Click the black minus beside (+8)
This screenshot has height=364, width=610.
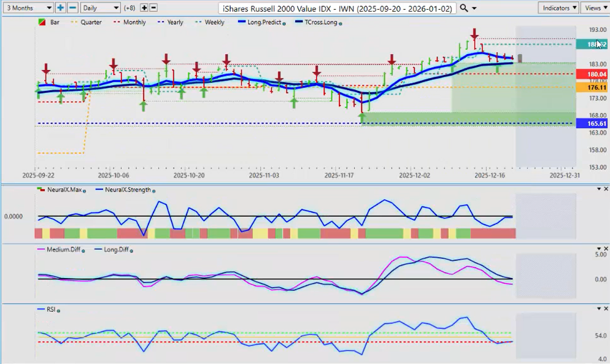[153, 8]
